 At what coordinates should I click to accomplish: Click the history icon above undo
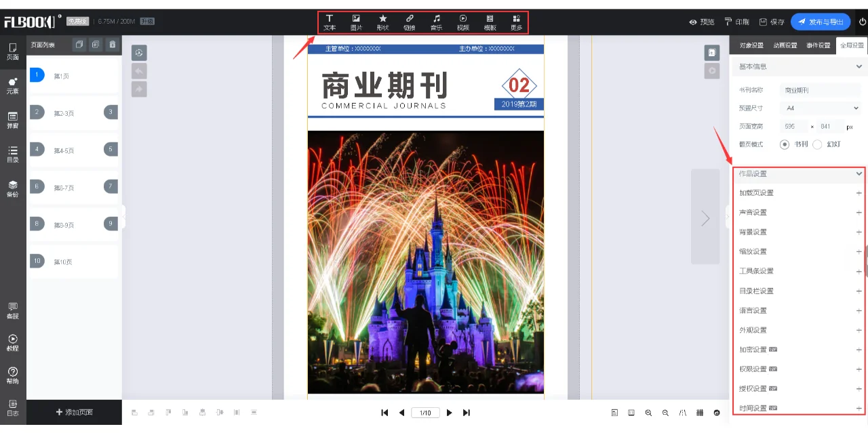click(x=139, y=53)
